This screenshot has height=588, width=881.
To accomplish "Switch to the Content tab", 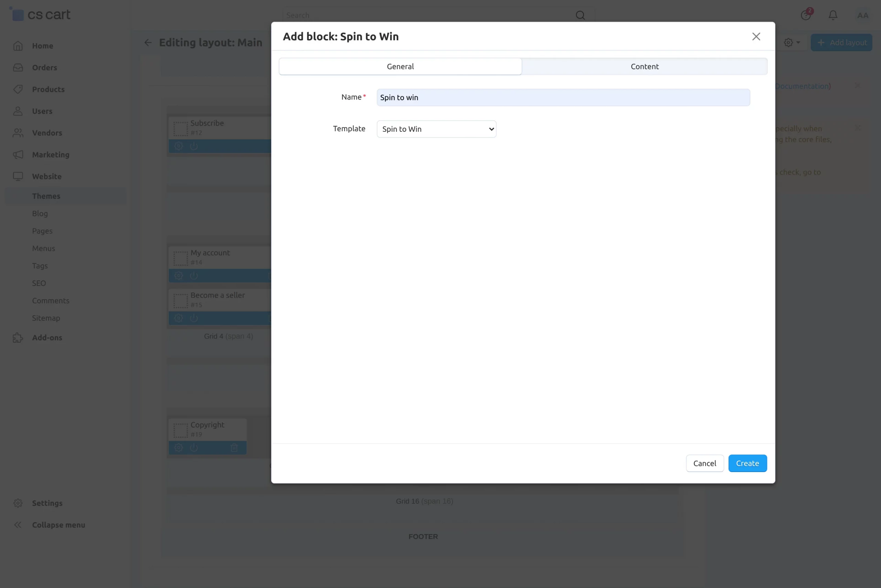I will pos(644,66).
